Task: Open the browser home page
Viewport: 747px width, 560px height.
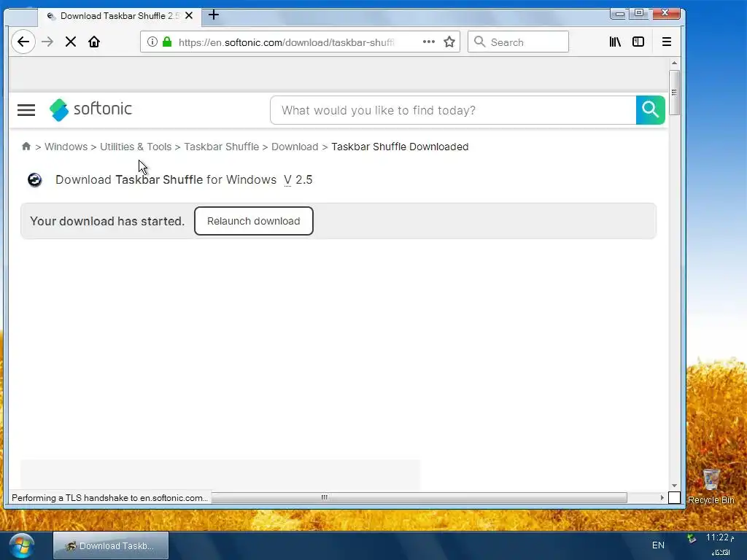Action: pos(94,42)
